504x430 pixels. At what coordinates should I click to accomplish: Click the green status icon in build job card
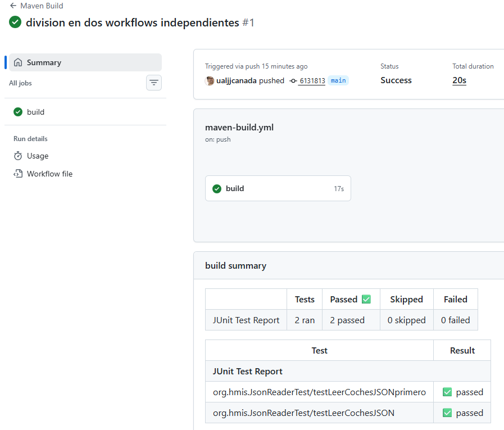tap(217, 188)
